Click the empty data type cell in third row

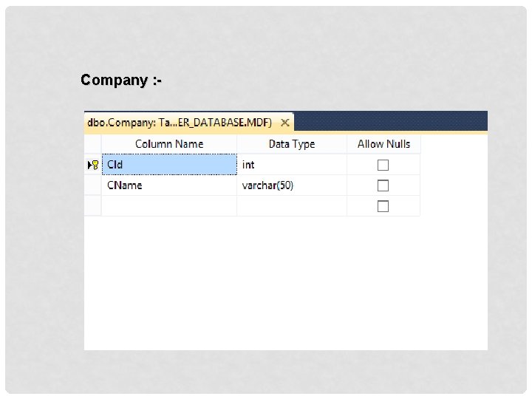[x=291, y=206]
